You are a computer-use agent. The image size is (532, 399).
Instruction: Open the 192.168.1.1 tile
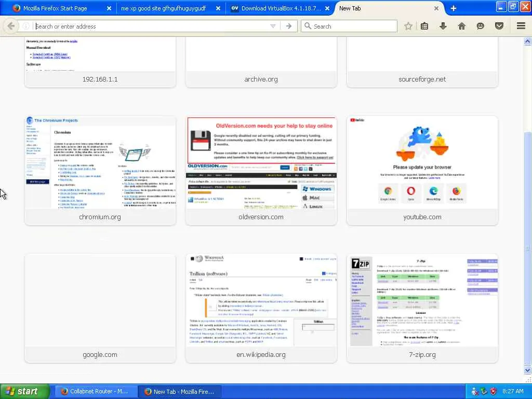coord(100,63)
